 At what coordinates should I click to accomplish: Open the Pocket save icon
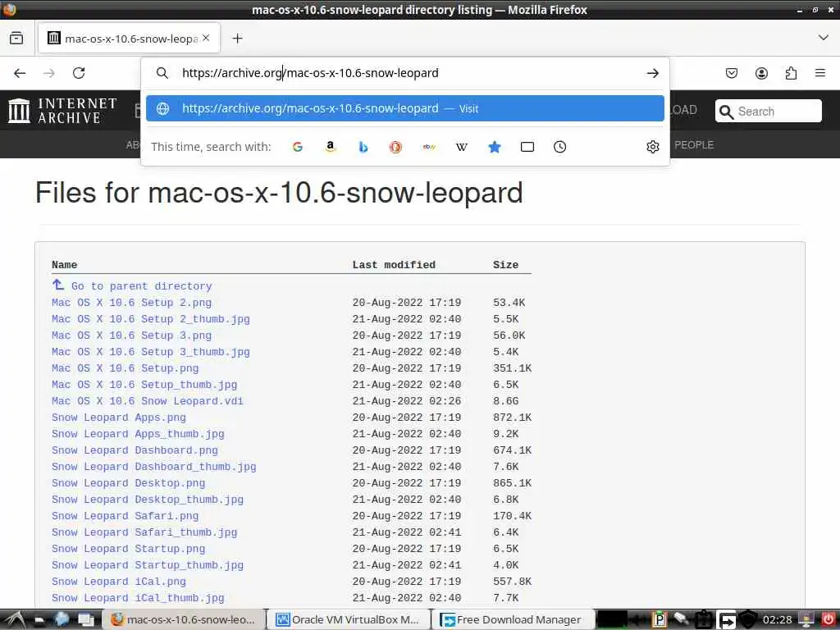pyautogui.click(x=731, y=73)
